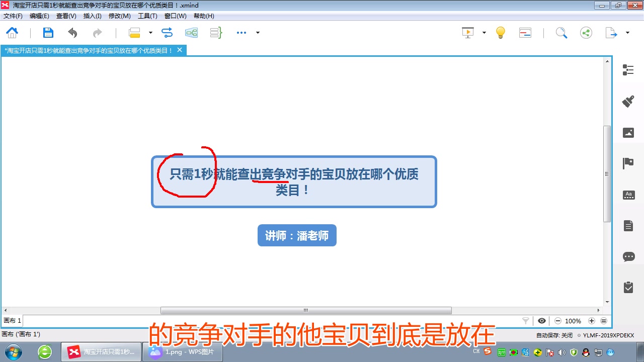Click the iQIYI tray icon

[x=501, y=352]
